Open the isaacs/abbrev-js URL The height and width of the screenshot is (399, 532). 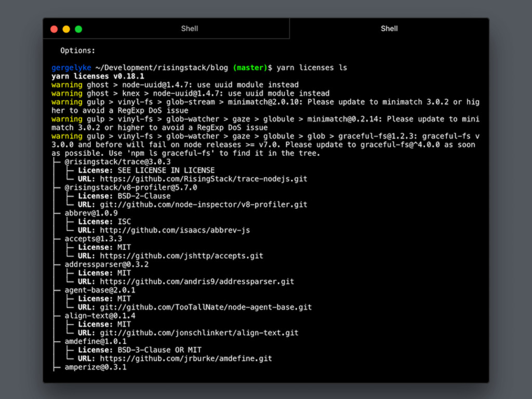tap(175, 230)
